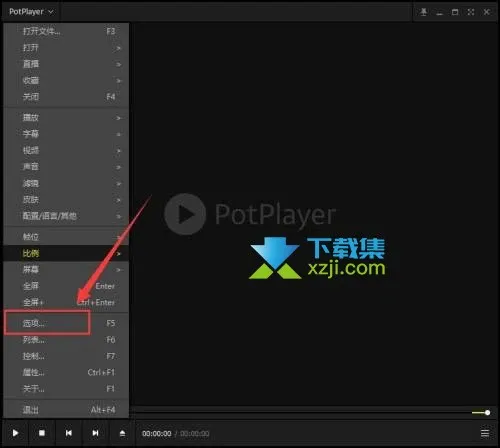Image resolution: width=500 pixels, height=448 pixels.
Task: Toggle the always-on-top pin icon
Action: [x=423, y=12]
